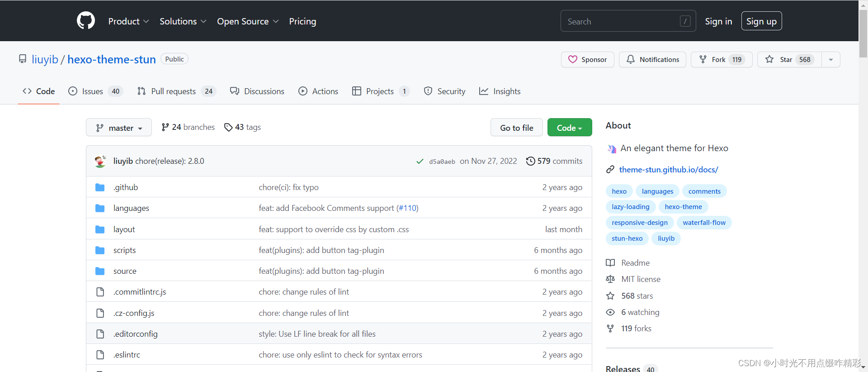Click the .commitlintrc.js file icon
868x372 pixels.
pyautogui.click(x=100, y=292)
